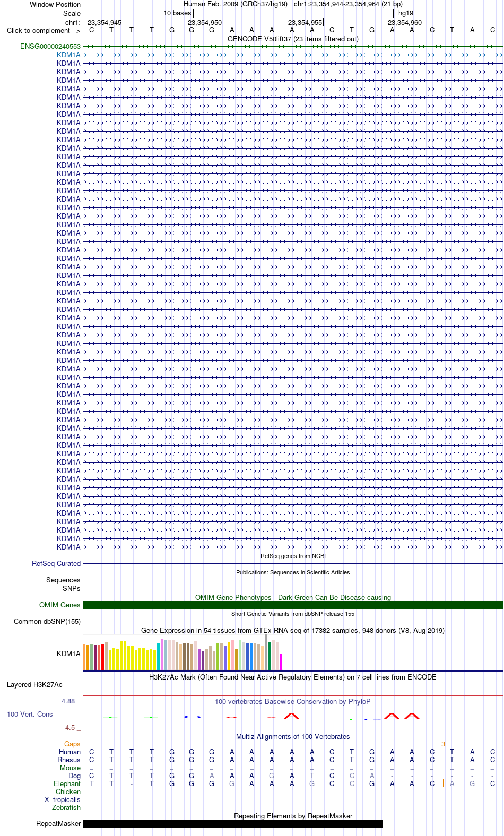This screenshot has width=504, height=836.
Task: Open 'H3K27Ac Mark' ENCODE track title
Action: (x=293, y=677)
